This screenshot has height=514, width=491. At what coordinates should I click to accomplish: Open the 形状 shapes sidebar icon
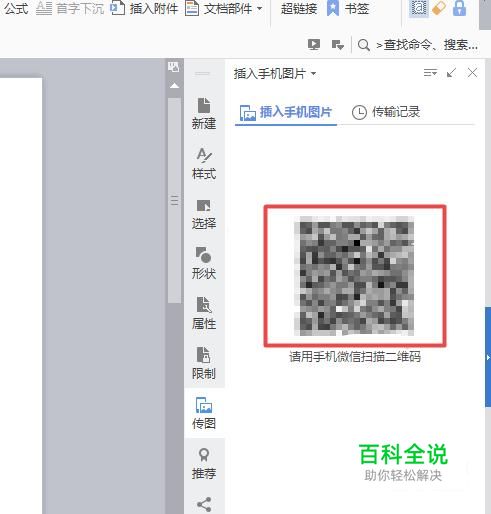(204, 263)
